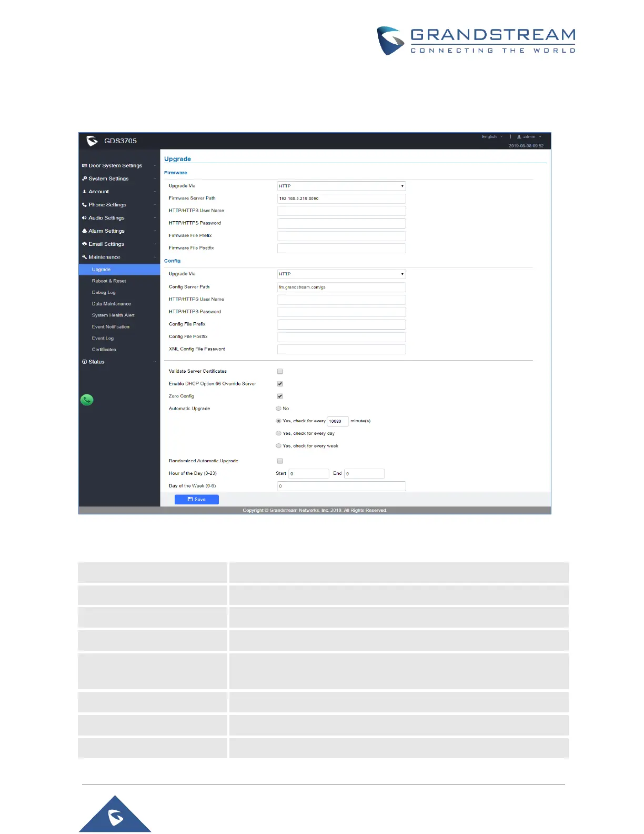Viewport: 644px width, 834px height.
Task: Uncheck the Zero Config checkbox
Action: click(280, 396)
